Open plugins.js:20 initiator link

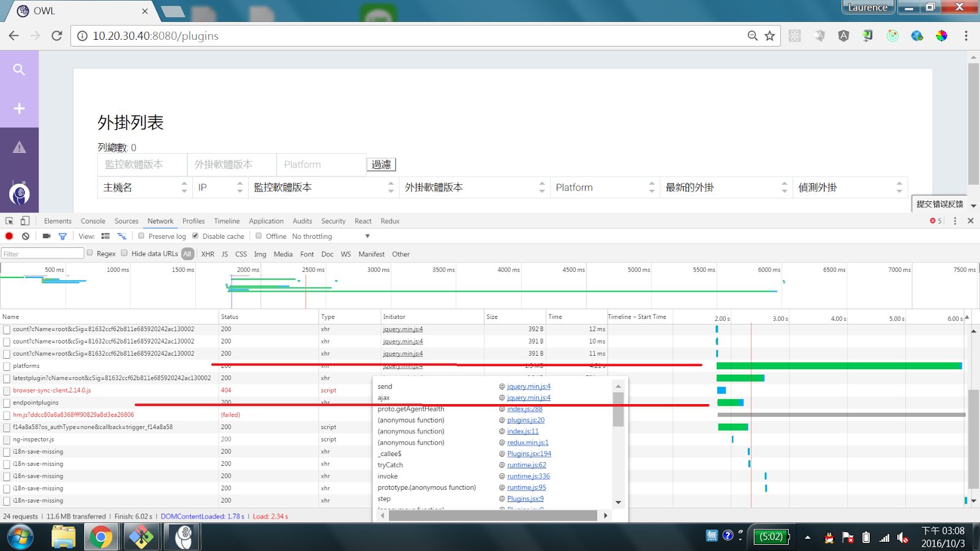tap(526, 420)
